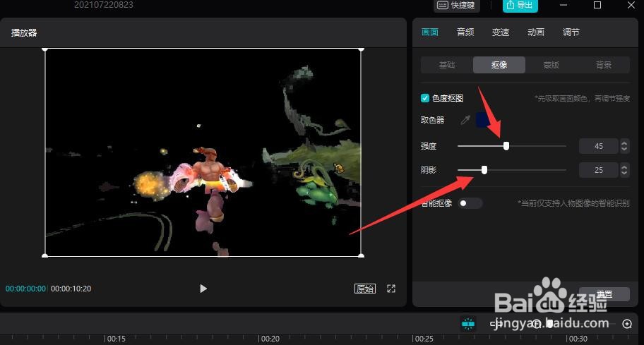Increase 阴影 value with up arrow

(x=624, y=167)
